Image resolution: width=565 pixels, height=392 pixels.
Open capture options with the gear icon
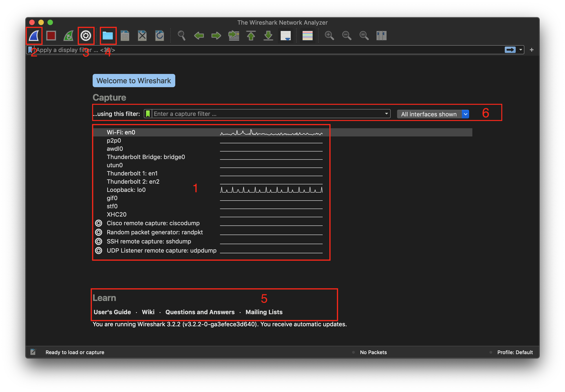pyautogui.click(x=86, y=36)
